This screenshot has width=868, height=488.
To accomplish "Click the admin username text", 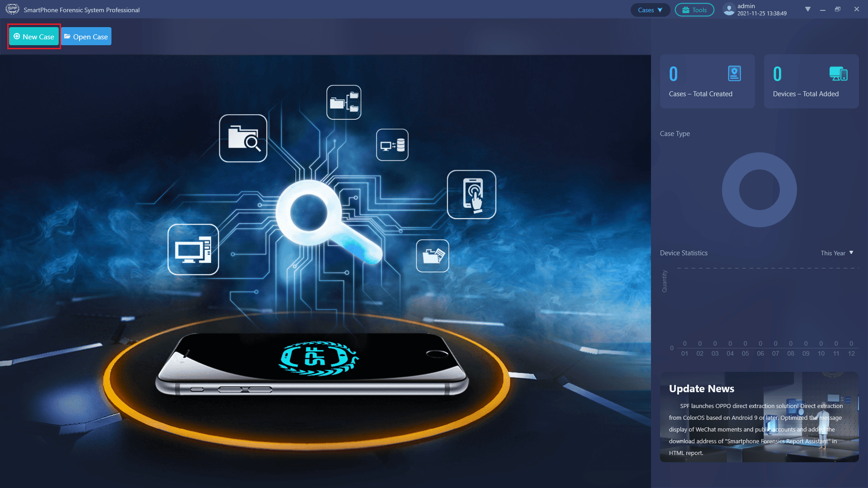I will 746,6.
